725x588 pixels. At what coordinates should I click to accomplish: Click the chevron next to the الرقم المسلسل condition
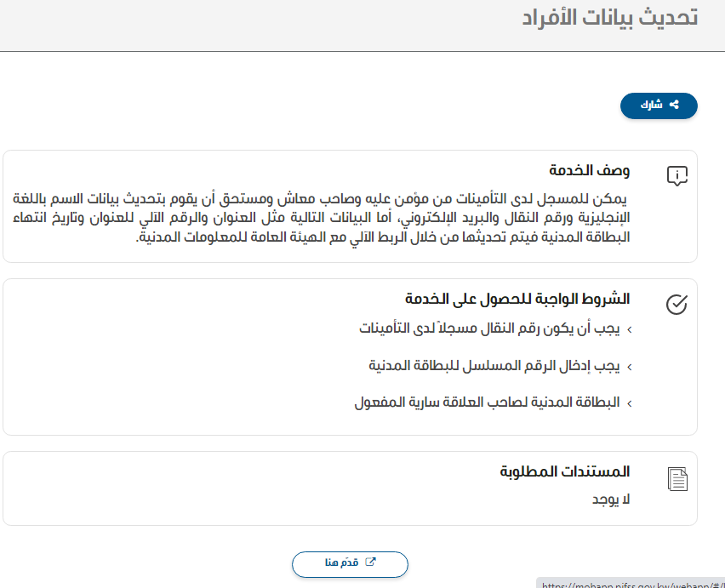click(x=629, y=367)
